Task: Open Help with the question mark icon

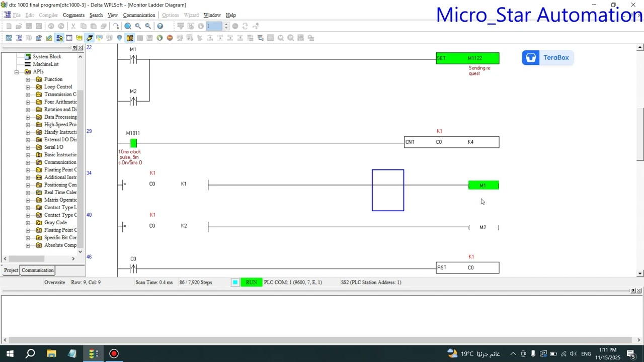Action: pyautogui.click(x=160, y=26)
